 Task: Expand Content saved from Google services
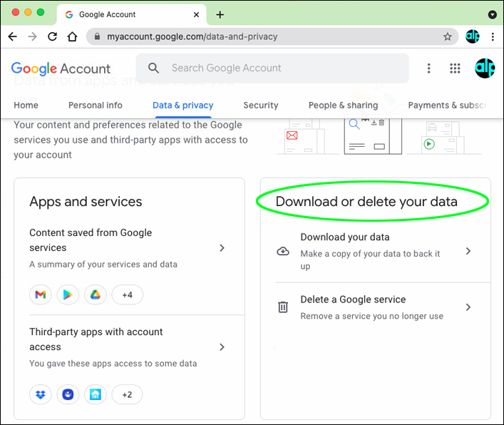pyautogui.click(x=222, y=248)
